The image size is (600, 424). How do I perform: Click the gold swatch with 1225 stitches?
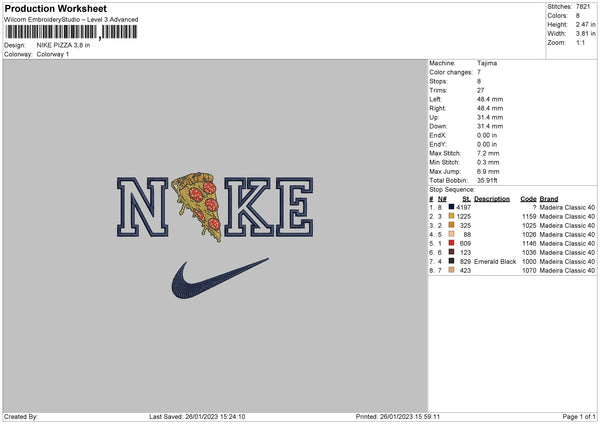[x=452, y=216]
